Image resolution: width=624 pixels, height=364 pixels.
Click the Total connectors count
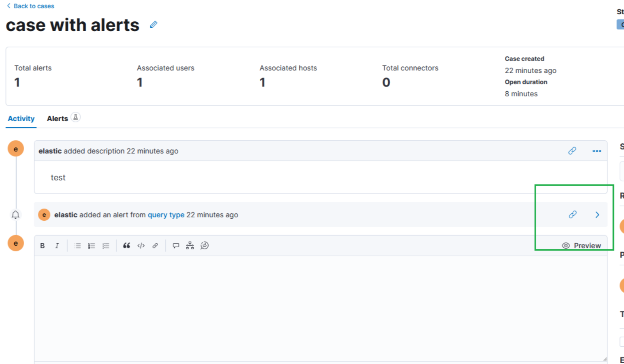[386, 83]
